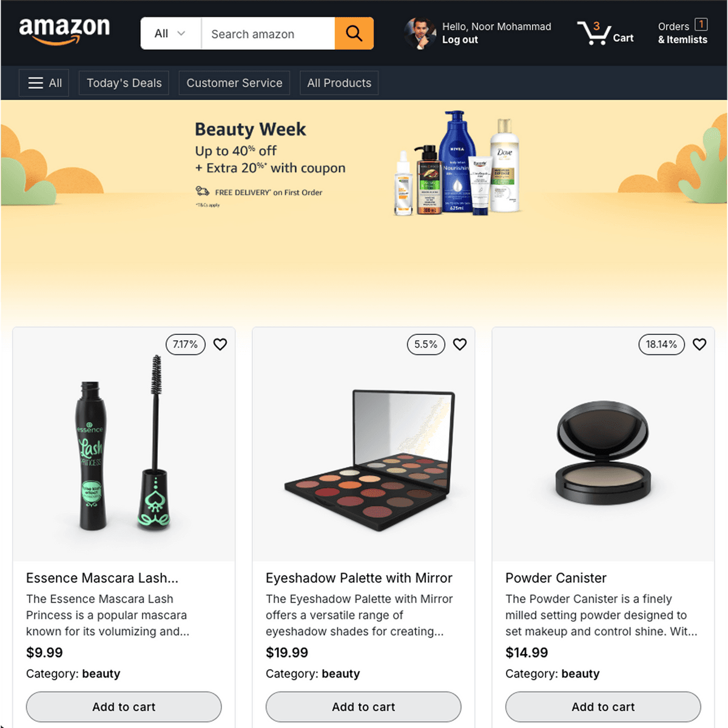Open the shopping cart icon
728x728 pixels.
click(x=593, y=33)
